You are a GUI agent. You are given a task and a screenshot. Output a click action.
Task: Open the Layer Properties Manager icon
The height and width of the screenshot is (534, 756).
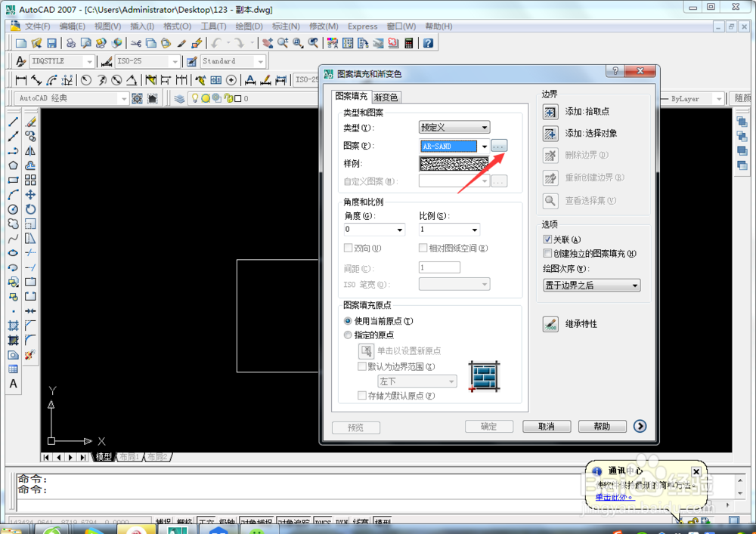(179, 99)
